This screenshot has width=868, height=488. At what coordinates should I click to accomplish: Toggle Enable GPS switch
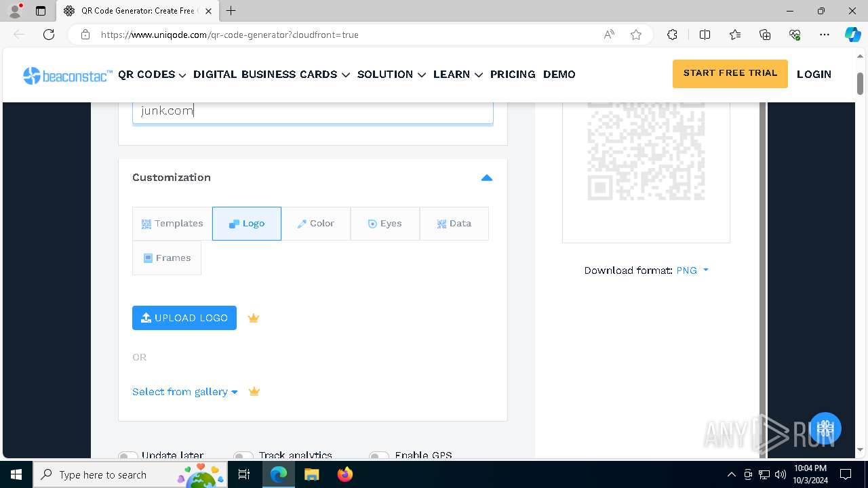tap(378, 456)
